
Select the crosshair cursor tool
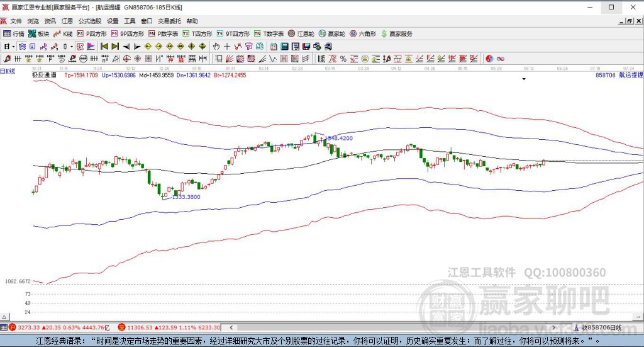coord(226,47)
